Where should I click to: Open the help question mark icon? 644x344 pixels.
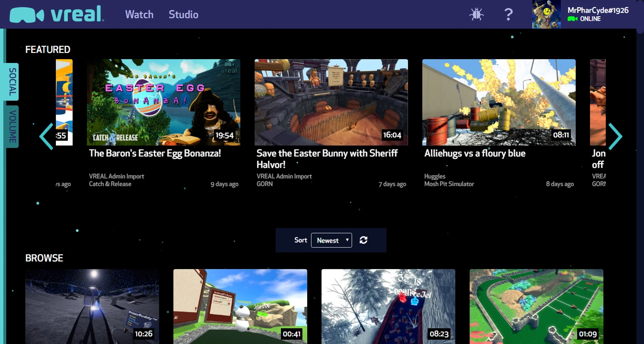coord(508,14)
